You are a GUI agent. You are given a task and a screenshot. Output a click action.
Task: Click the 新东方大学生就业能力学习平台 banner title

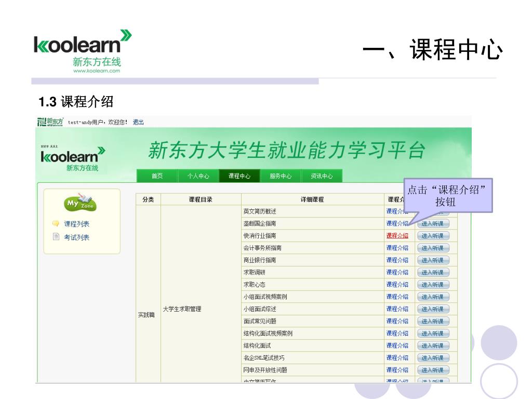pyautogui.click(x=287, y=150)
